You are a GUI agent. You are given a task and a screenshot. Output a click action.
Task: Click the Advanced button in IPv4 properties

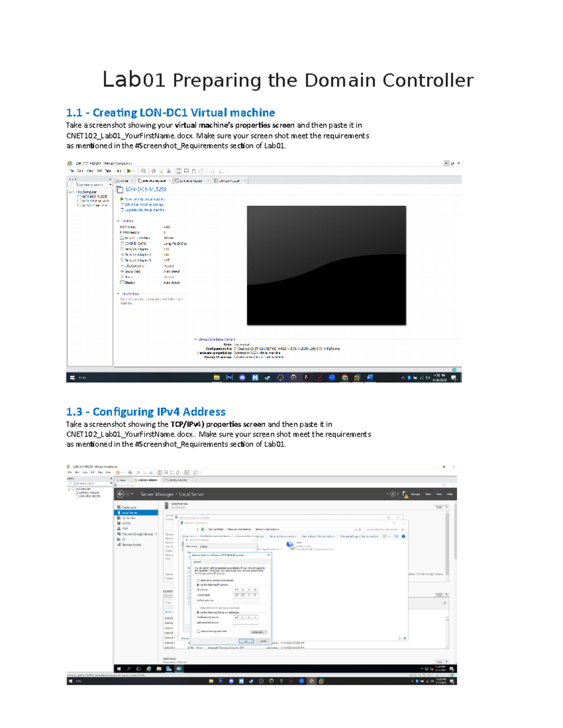coord(258,632)
